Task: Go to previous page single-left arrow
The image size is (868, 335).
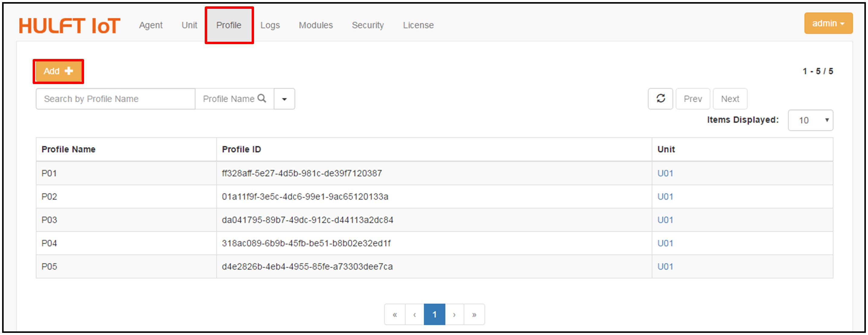Action: pos(414,314)
